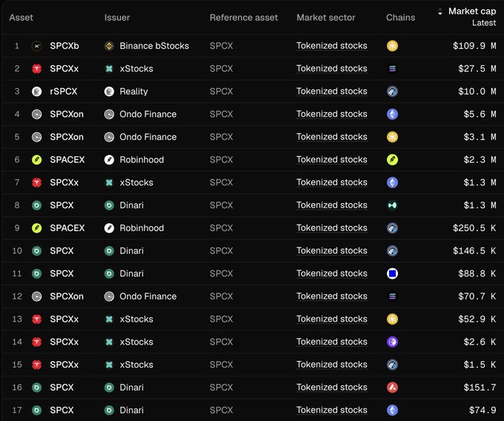Screen dimensions: 504x421
Task: Click the SPCXb asset icon in row 1
Action: point(36,46)
